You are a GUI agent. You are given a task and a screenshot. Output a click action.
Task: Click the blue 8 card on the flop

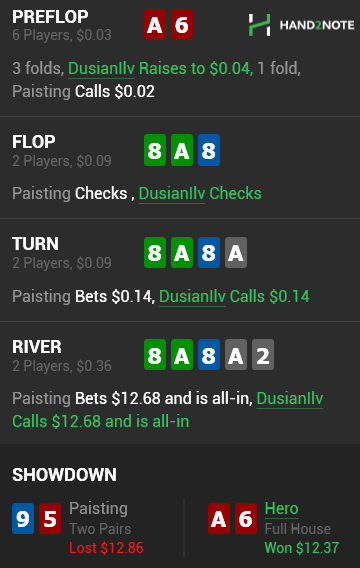(209, 150)
